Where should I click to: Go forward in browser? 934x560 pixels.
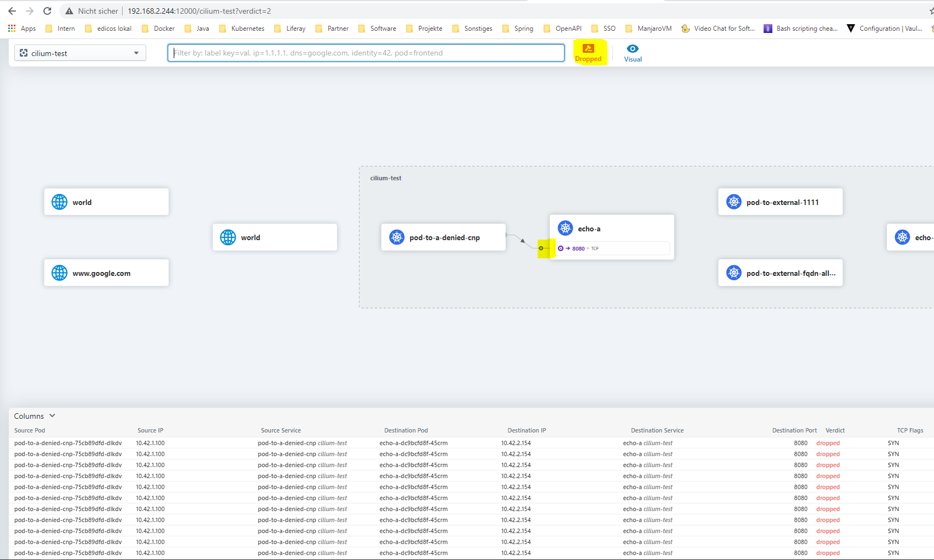30,11
